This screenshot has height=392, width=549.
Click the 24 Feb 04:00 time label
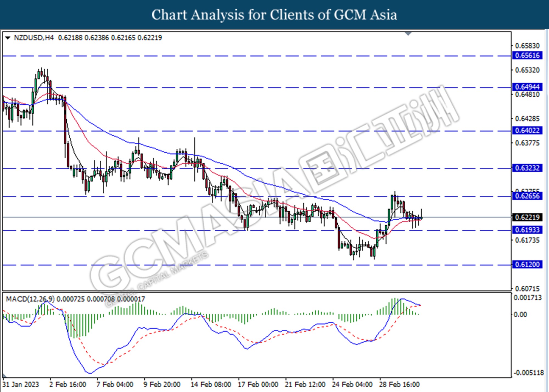tap(352, 384)
